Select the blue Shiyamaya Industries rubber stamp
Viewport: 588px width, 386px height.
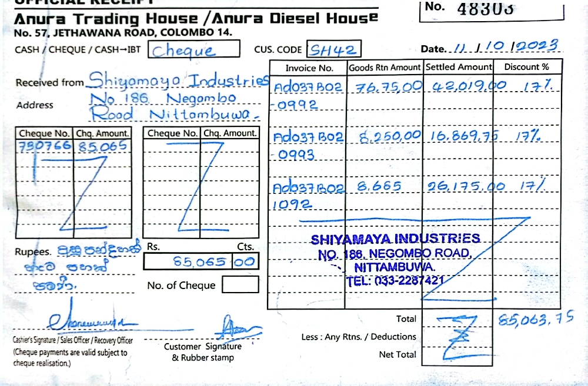tap(395, 259)
